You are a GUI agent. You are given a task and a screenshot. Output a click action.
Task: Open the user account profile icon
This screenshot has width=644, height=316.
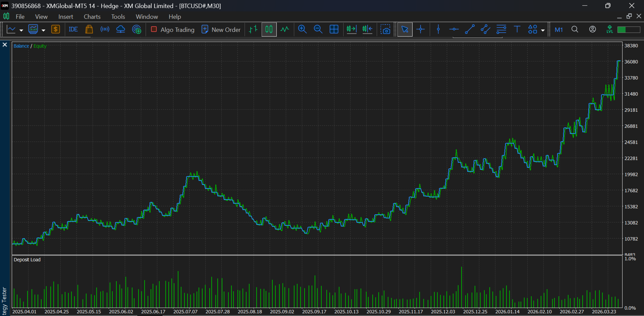point(593,30)
